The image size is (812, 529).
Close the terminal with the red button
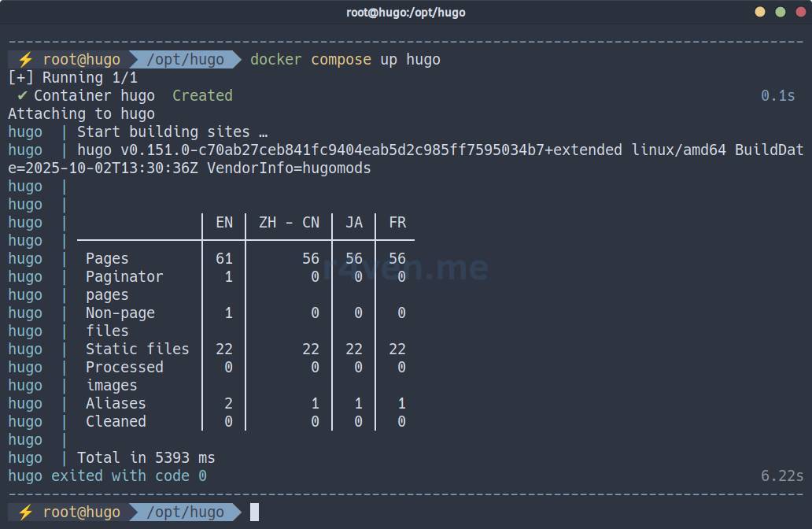click(x=800, y=12)
